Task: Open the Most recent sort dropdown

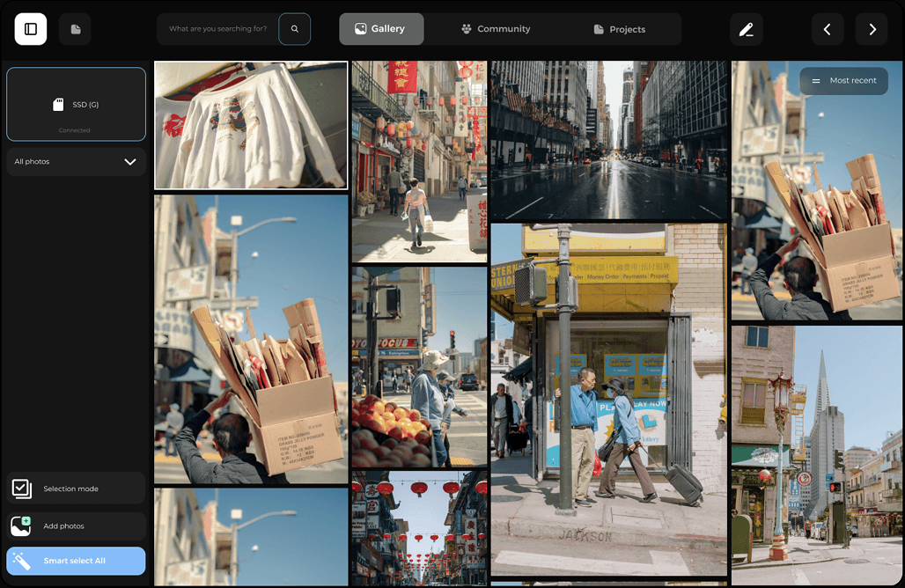Action: tap(843, 80)
